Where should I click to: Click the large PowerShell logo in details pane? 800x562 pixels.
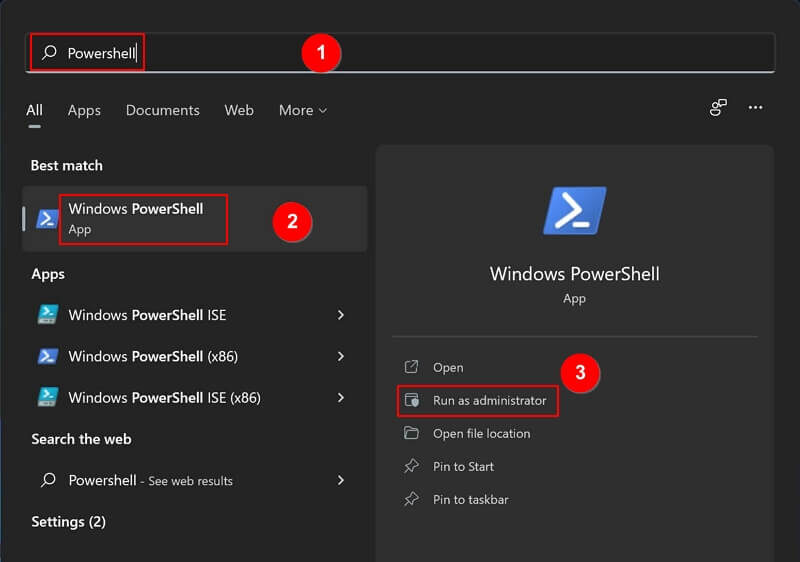(x=574, y=211)
